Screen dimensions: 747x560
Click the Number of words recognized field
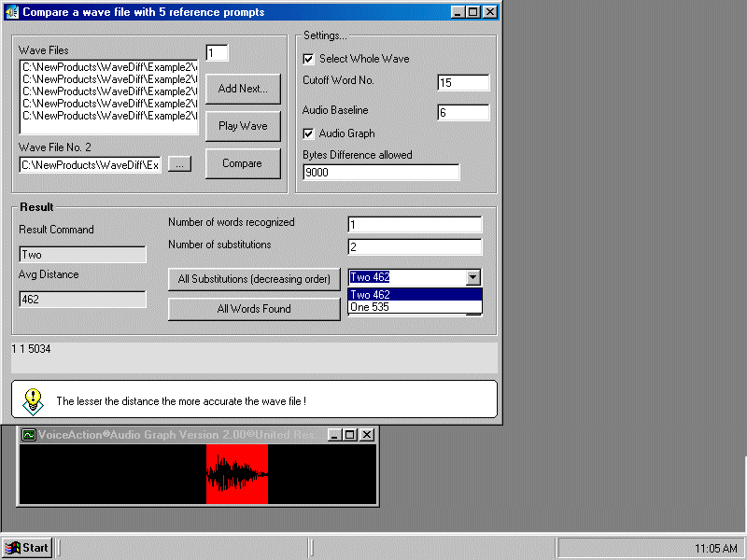[415, 225]
